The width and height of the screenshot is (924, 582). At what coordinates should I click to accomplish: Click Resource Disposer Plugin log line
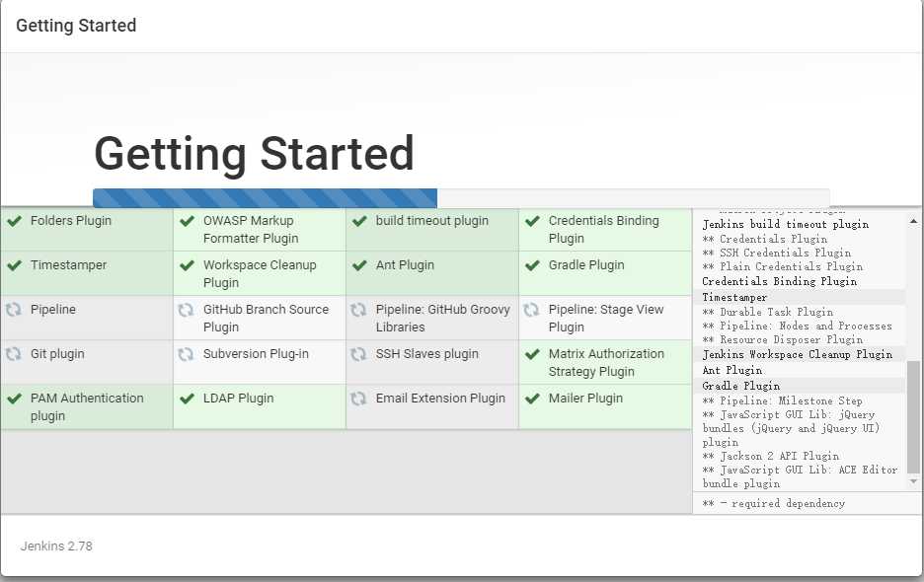click(x=783, y=340)
